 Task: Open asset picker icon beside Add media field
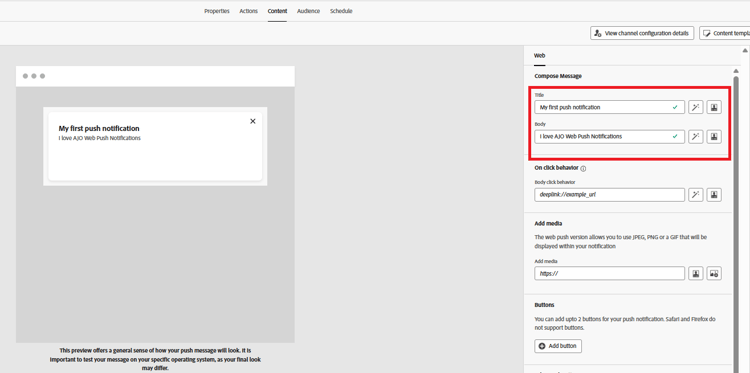click(x=714, y=274)
